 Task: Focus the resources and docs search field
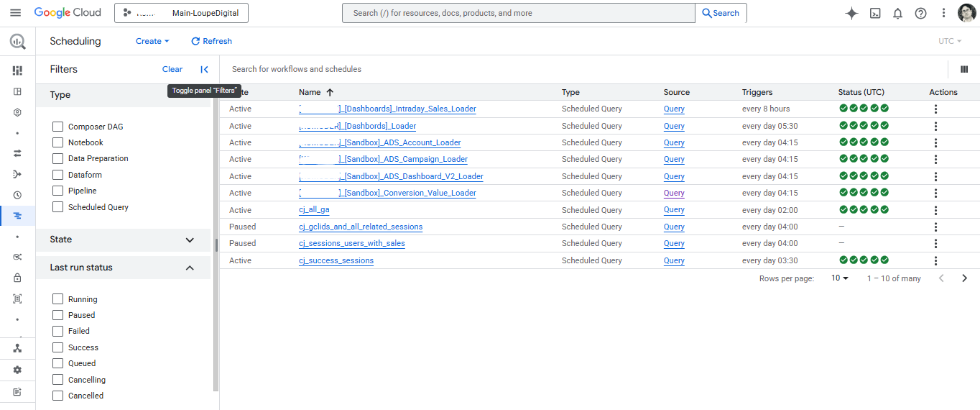pyautogui.click(x=519, y=13)
